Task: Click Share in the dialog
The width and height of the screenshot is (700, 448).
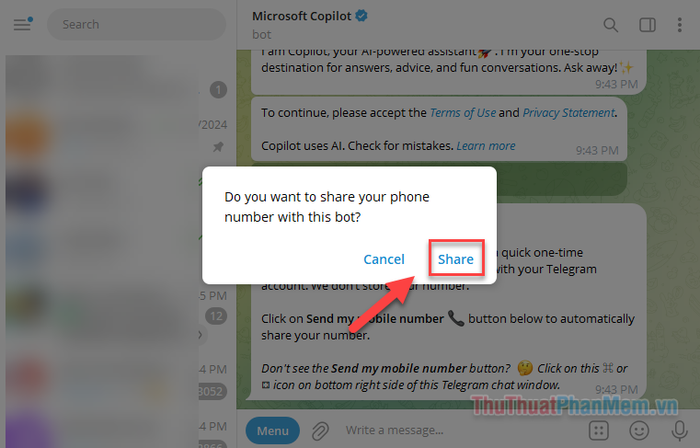Action: [456, 259]
